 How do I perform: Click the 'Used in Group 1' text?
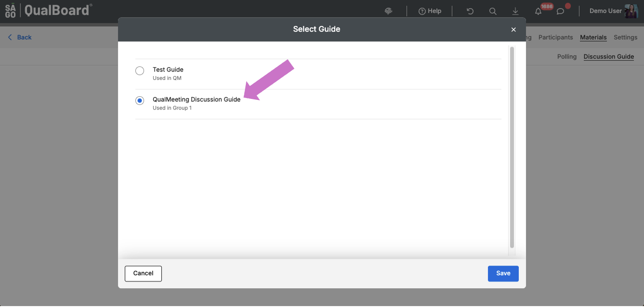172,108
